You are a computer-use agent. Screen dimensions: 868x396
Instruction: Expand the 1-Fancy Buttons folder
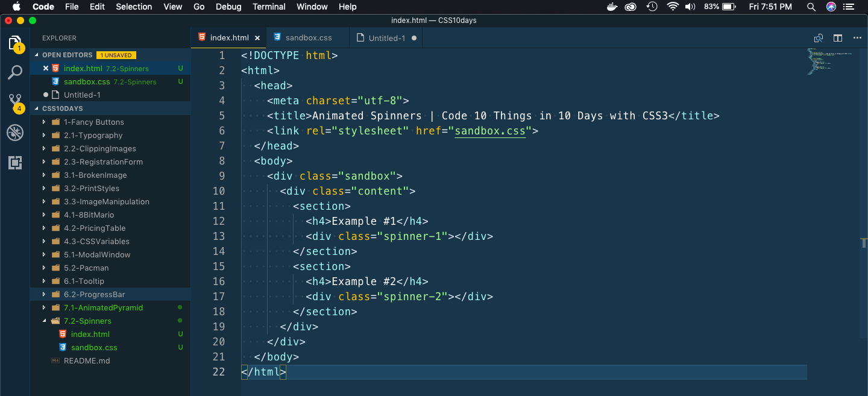click(x=44, y=122)
